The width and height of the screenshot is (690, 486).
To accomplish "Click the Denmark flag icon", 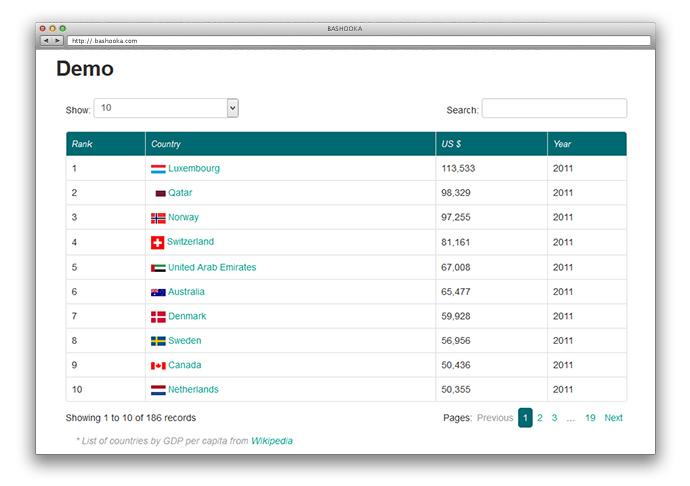I will [x=158, y=316].
